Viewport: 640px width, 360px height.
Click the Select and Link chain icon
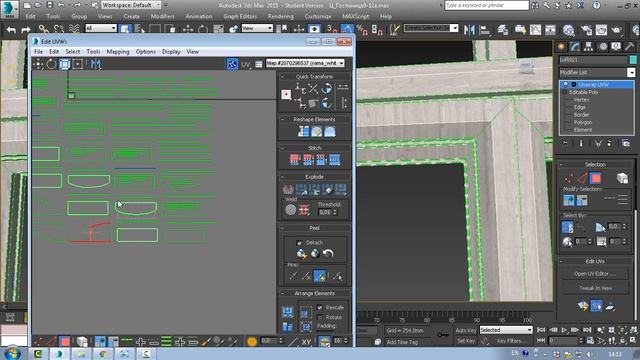pyautogui.click(x=43, y=29)
